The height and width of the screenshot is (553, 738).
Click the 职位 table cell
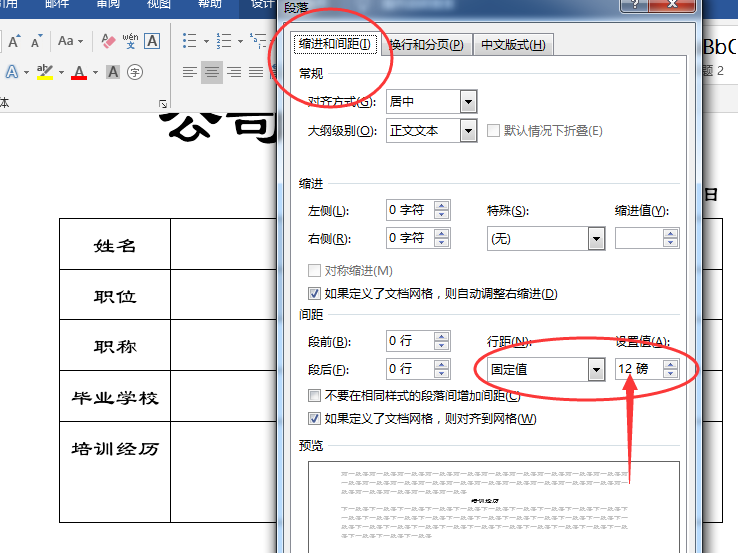pos(115,295)
